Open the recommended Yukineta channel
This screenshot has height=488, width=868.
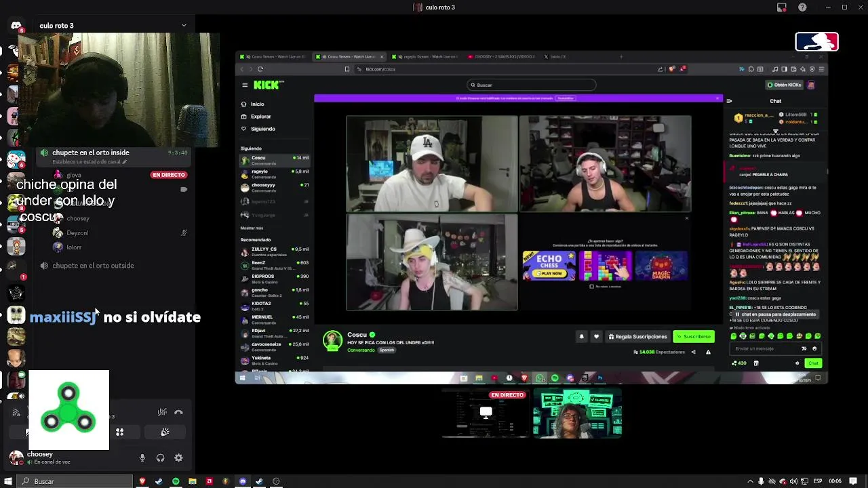[x=275, y=360]
